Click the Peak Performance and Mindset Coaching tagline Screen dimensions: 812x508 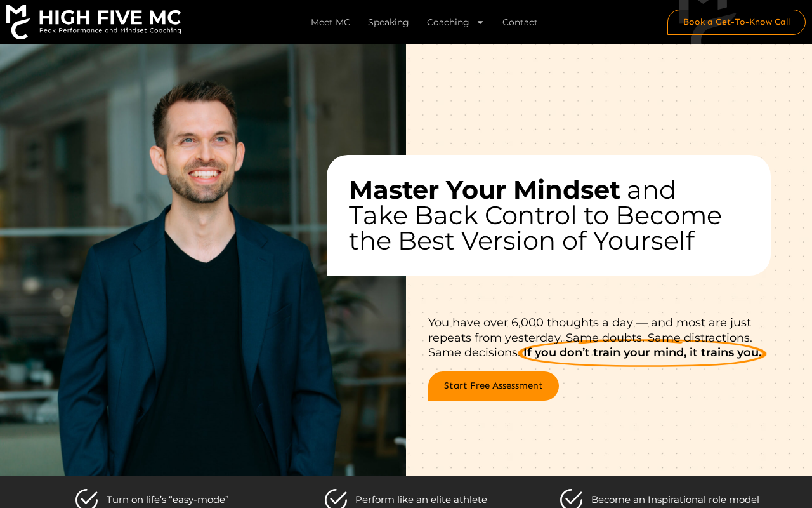tap(110, 30)
